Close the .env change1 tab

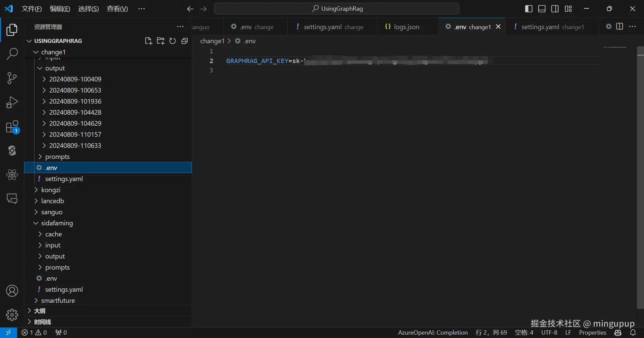pos(498,27)
